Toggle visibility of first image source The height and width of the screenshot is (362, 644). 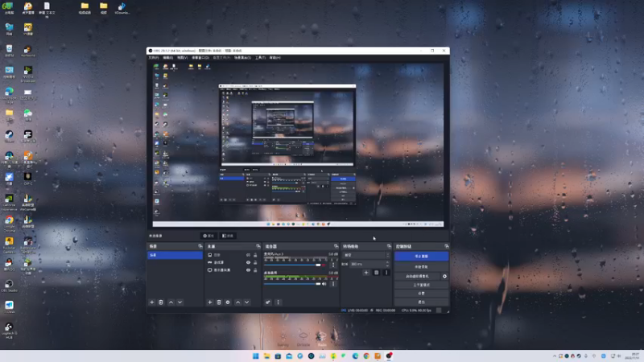[x=248, y=255]
